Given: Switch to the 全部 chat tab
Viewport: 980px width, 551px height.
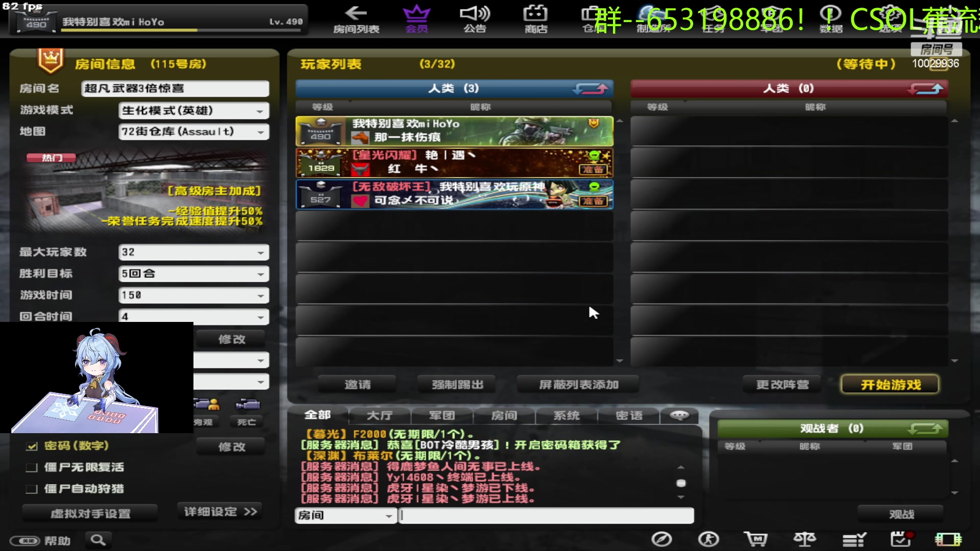Looking at the screenshot, I should click(x=317, y=415).
